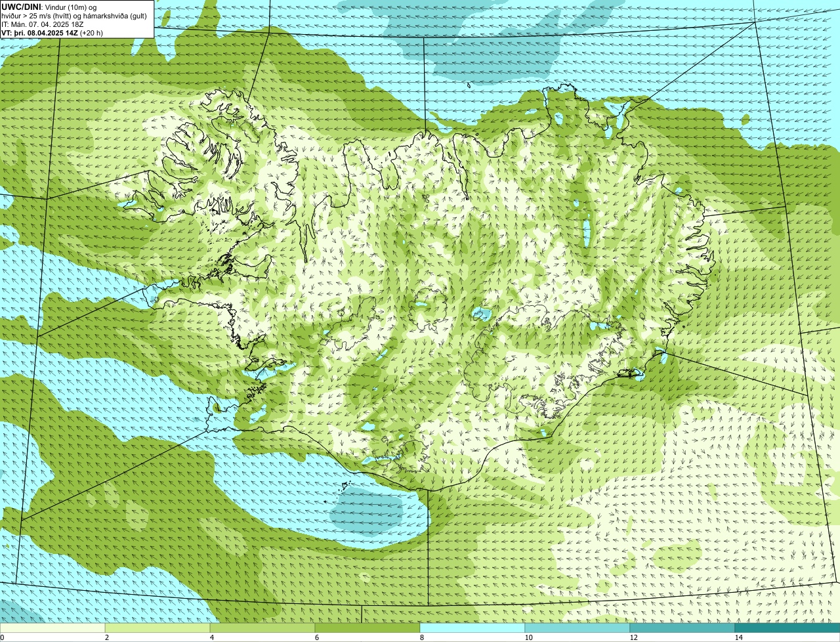The width and height of the screenshot is (840, 642).
Task: Click the medium teal 12–14 legend swatch
Action: tap(682, 628)
